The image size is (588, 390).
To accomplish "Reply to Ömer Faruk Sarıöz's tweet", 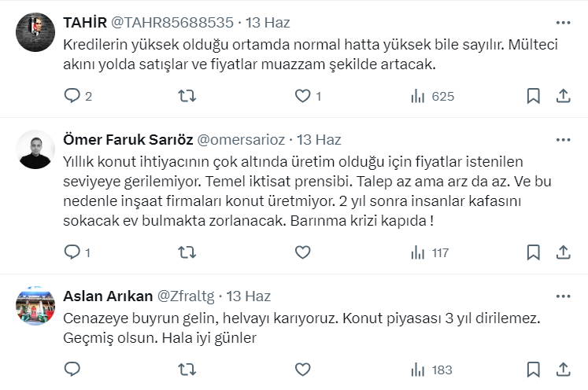I will coord(72,252).
